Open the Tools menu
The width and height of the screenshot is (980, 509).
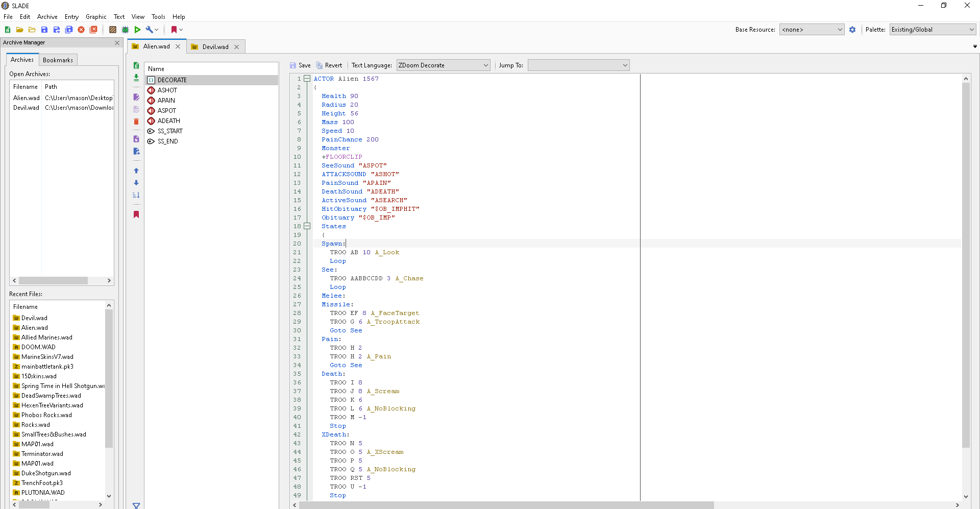(158, 17)
